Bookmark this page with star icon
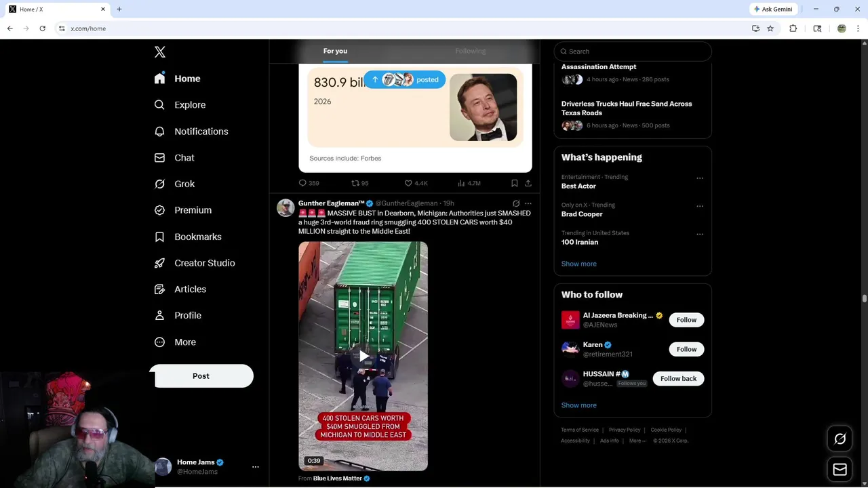Image resolution: width=868 pixels, height=488 pixels. [x=770, y=28]
